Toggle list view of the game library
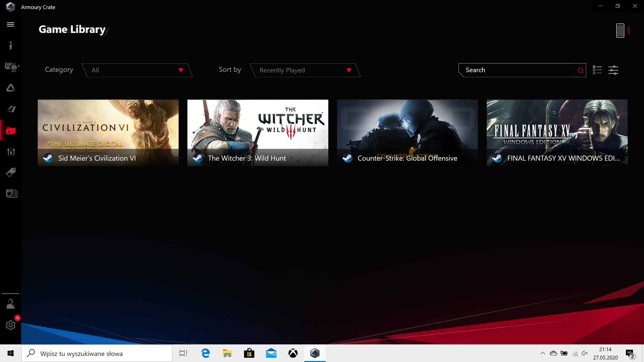The width and height of the screenshot is (644, 362). (x=597, y=70)
